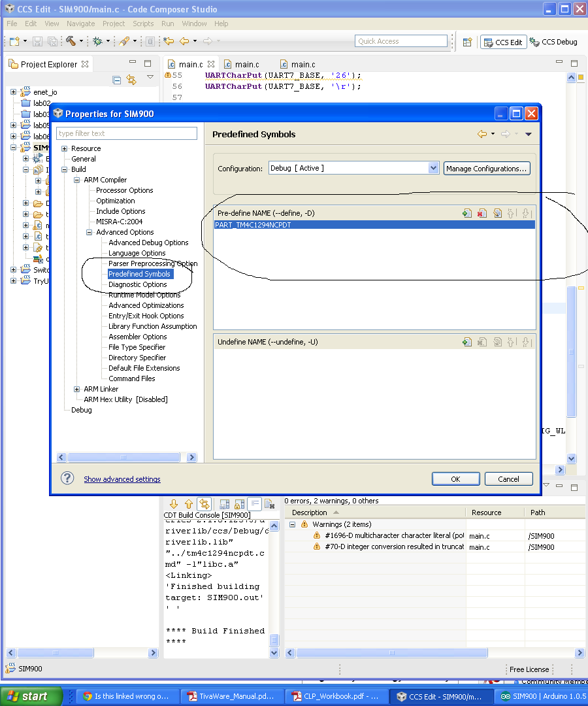Delete the selected predefined symbol

pyautogui.click(x=482, y=212)
